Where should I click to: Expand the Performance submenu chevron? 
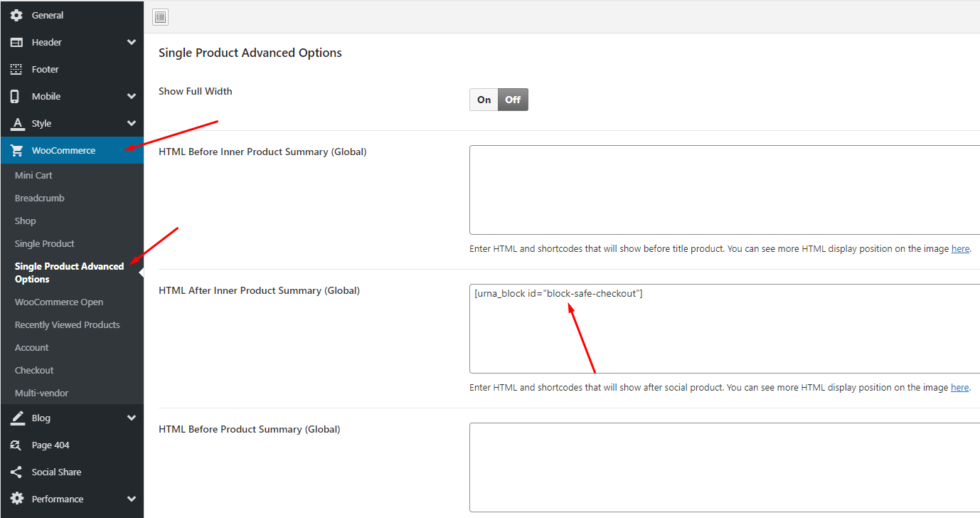[x=132, y=499]
